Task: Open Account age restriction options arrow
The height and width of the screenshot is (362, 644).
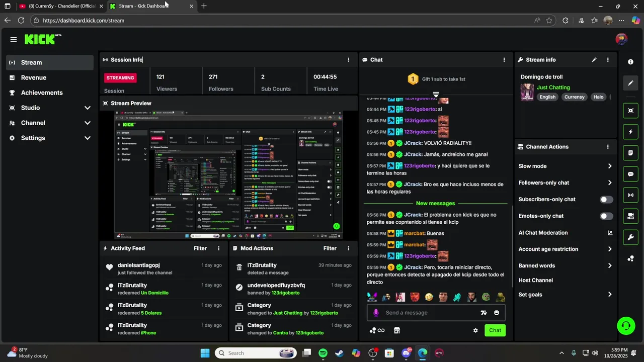Action: [609, 249]
